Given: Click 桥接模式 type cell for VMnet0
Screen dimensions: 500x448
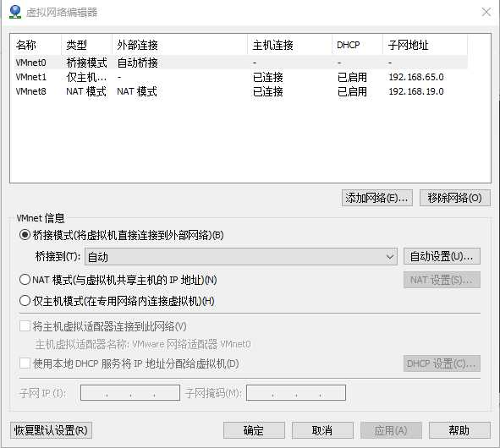Looking at the screenshot, I should point(86,63).
